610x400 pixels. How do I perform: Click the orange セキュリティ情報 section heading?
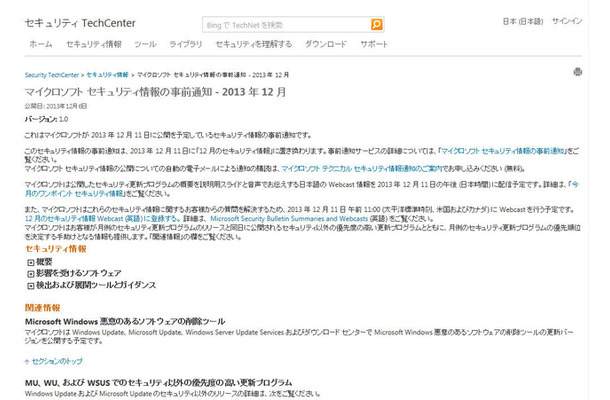click(56, 249)
